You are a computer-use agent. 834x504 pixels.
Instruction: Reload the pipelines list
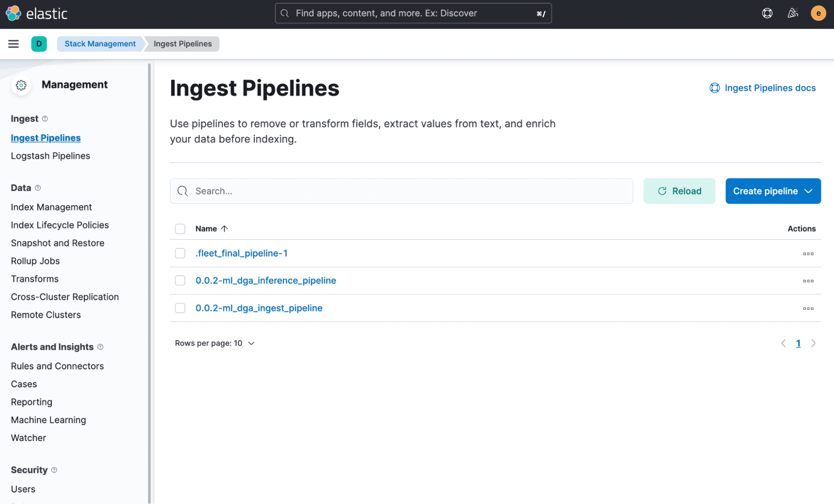click(679, 191)
